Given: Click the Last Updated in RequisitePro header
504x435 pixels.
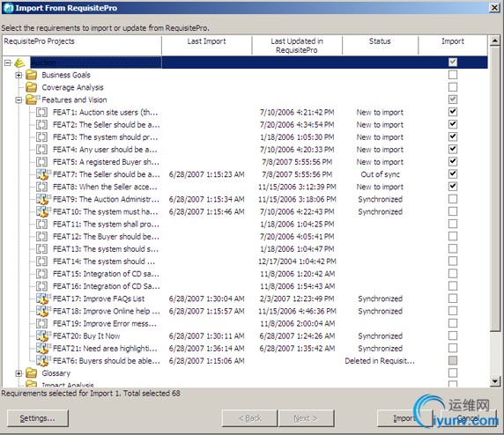Looking at the screenshot, I should pos(297,45).
